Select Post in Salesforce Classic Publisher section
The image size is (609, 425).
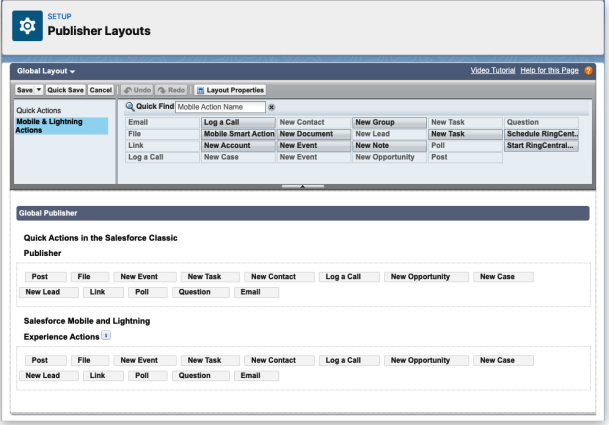click(45, 277)
